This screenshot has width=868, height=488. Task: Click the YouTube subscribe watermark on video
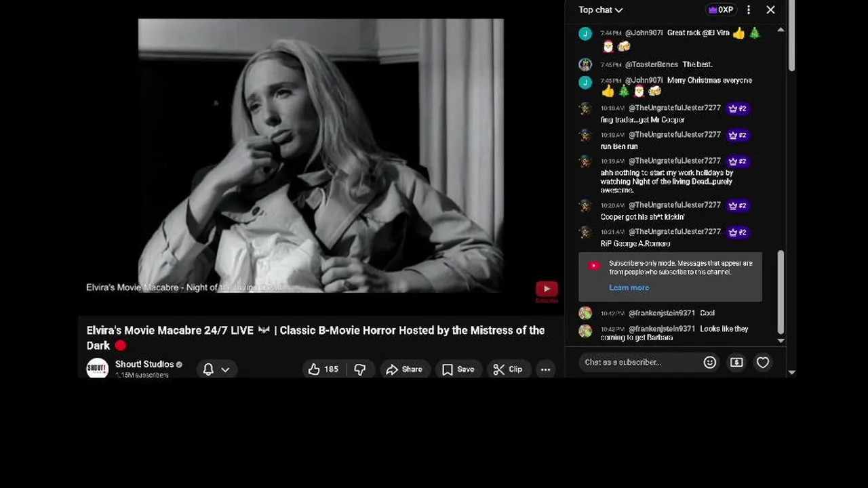[547, 290]
